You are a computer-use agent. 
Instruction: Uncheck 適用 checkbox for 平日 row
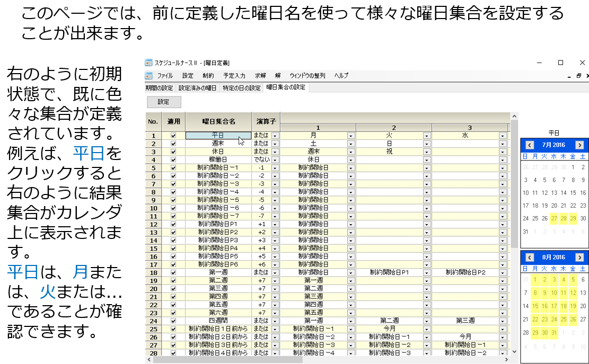tap(173, 136)
